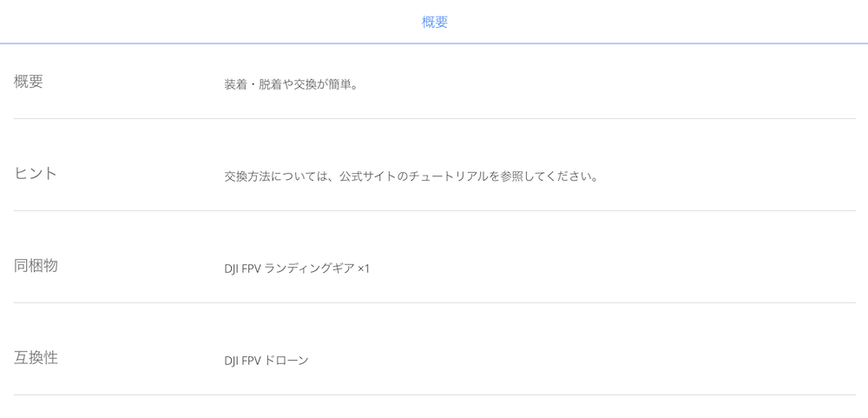This screenshot has width=868, height=418.
Task: Click the blue underline beneath the 概要 tab
Action: pyautogui.click(x=434, y=43)
